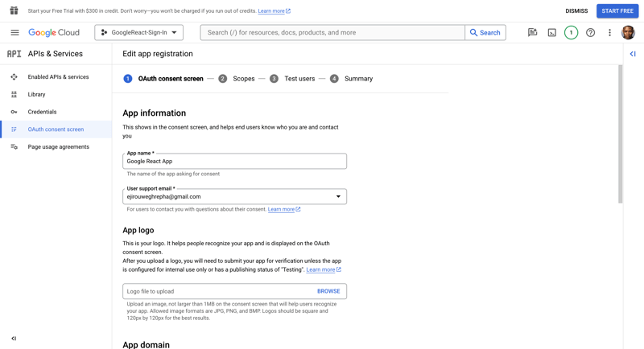Open the help question mark icon
This screenshot has width=644, height=349.
pyautogui.click(x=590, y=32)
